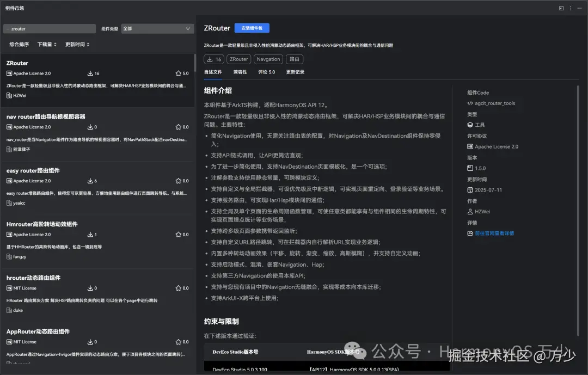Open the 组件类型 全部 dropdown

[157, 28]
